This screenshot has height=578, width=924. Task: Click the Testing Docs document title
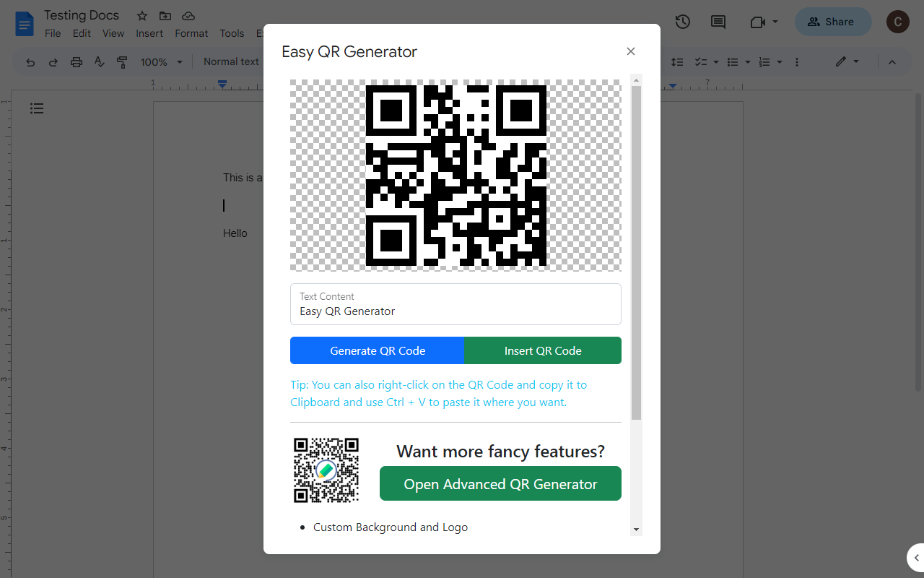coord(82,15)
